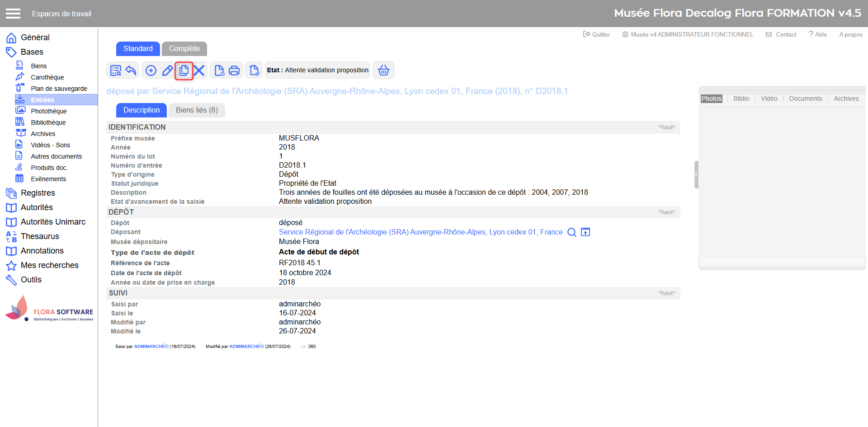The width and height of the screenshot is (868, 427).
Task: Delete the record with the X icon
Action: coord(199,70)
